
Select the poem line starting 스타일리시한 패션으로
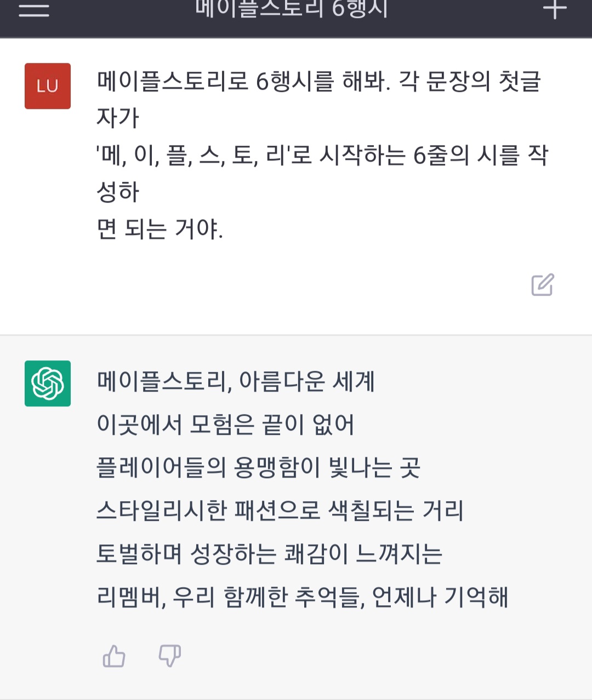point(280,510)
